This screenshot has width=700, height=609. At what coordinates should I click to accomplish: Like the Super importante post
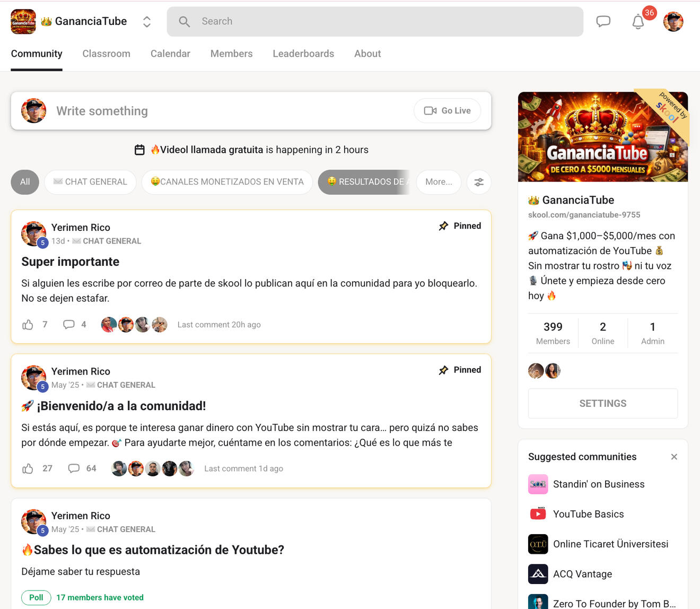(28, 325)
